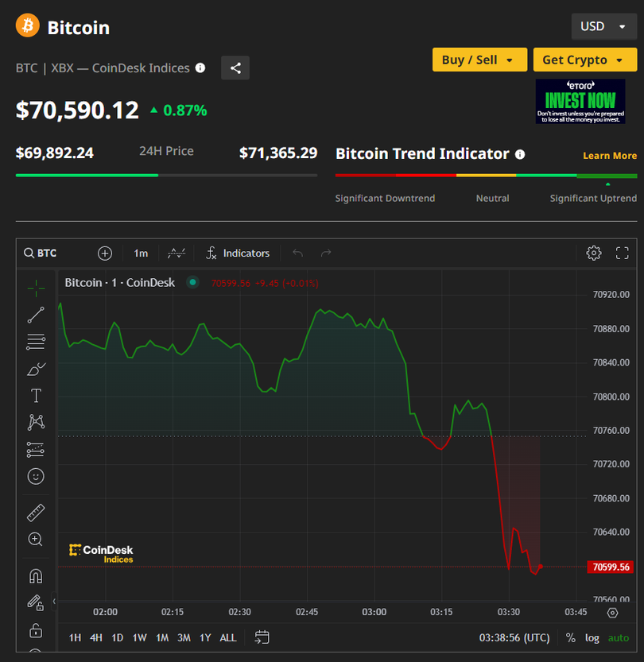Click the Learn More link
Screen dimensions: 644x662
click(x=610, y=156)
